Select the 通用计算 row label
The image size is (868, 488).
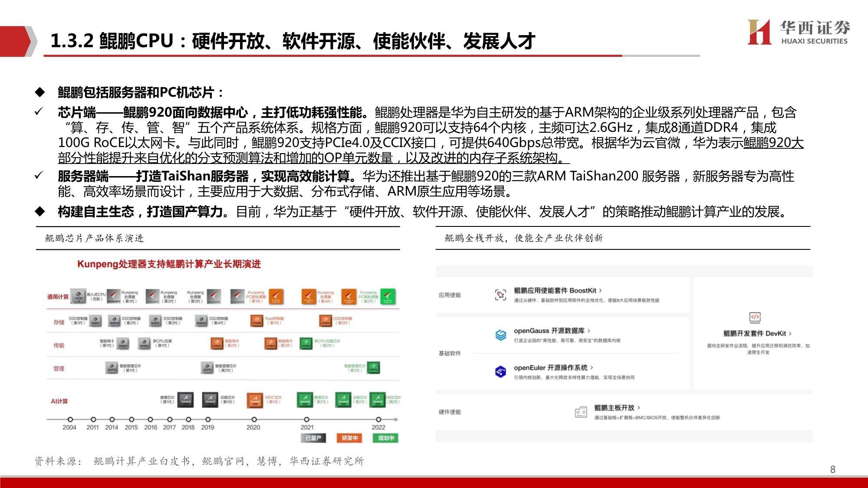58,297
